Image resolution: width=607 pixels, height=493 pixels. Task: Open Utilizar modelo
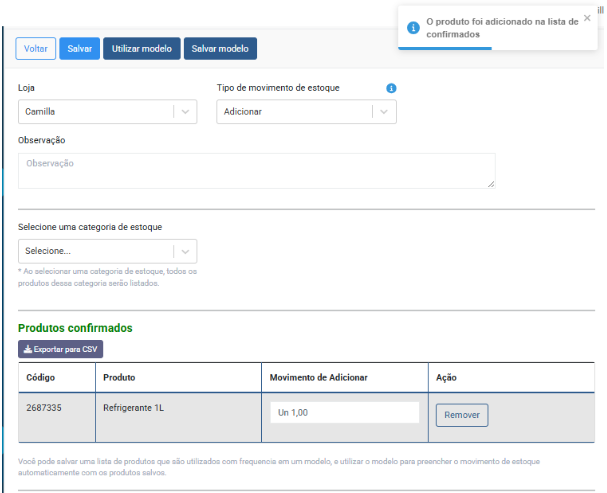[140, 48]
